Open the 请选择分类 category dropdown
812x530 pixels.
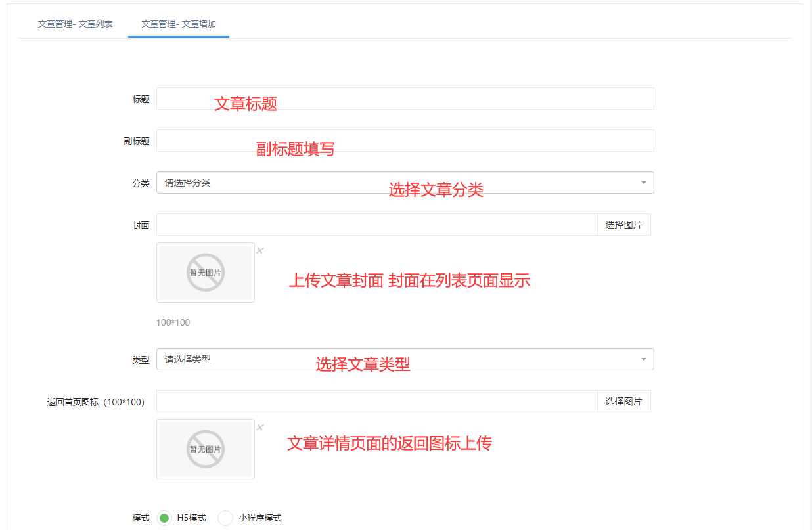pos(394,183)
